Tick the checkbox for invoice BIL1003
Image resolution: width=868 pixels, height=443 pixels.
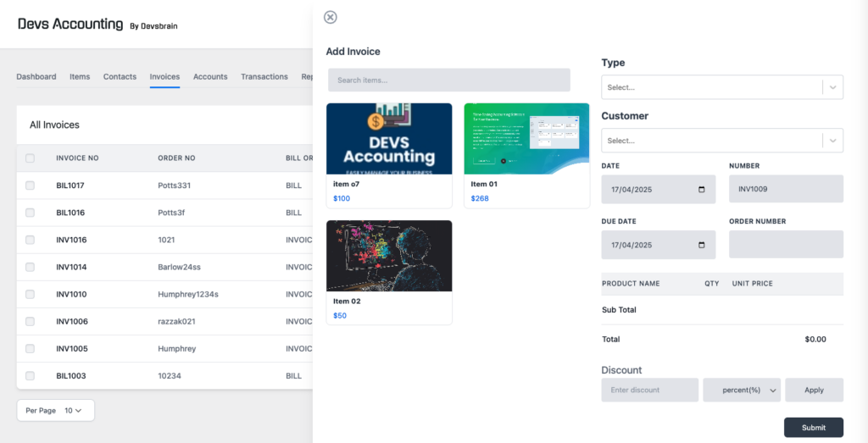click(x=30, y=375)
